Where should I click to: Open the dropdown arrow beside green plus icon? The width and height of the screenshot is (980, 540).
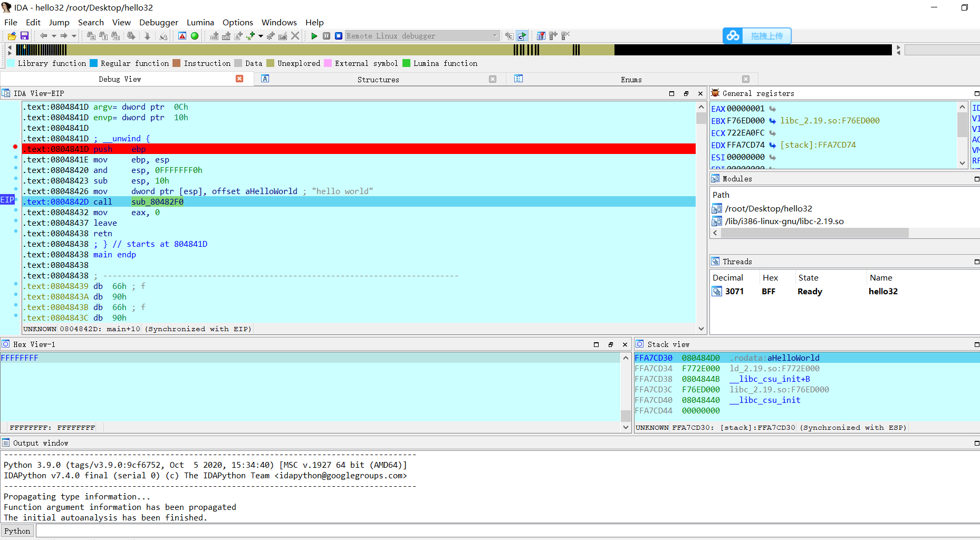261,36
